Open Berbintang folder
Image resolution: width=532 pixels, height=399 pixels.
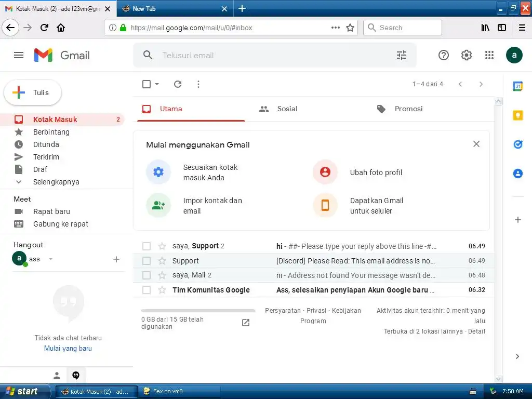click(x=51, y=132)
